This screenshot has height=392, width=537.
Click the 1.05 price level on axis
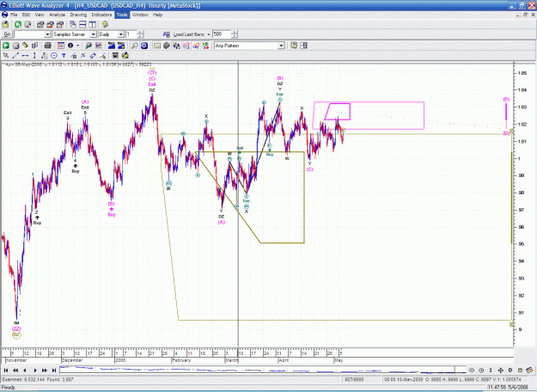pyautogui.click(x=522, y=73)
